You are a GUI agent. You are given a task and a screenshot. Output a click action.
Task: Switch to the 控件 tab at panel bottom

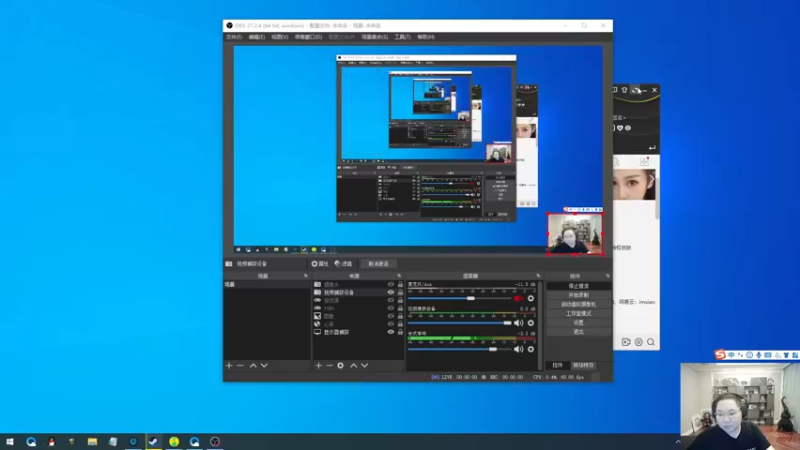(x=558, y=365)
